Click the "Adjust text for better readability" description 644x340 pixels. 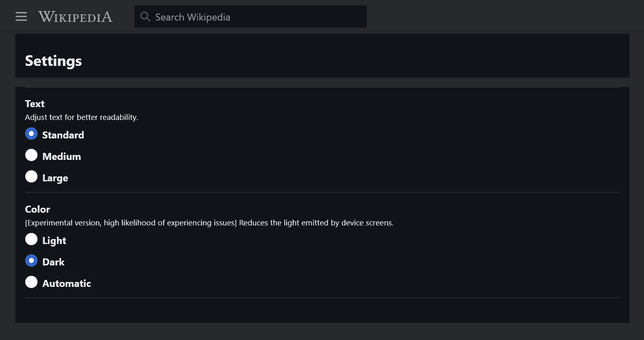[82, 117]
